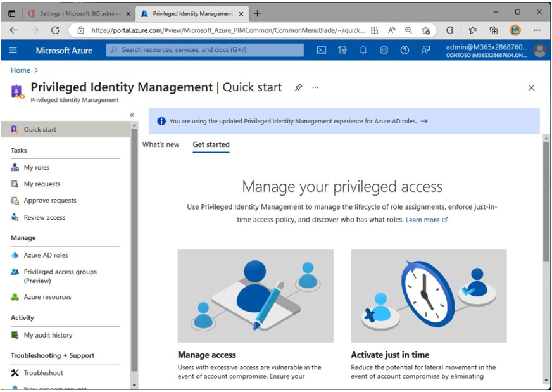Click the Manage your privileged access heading

342,186
